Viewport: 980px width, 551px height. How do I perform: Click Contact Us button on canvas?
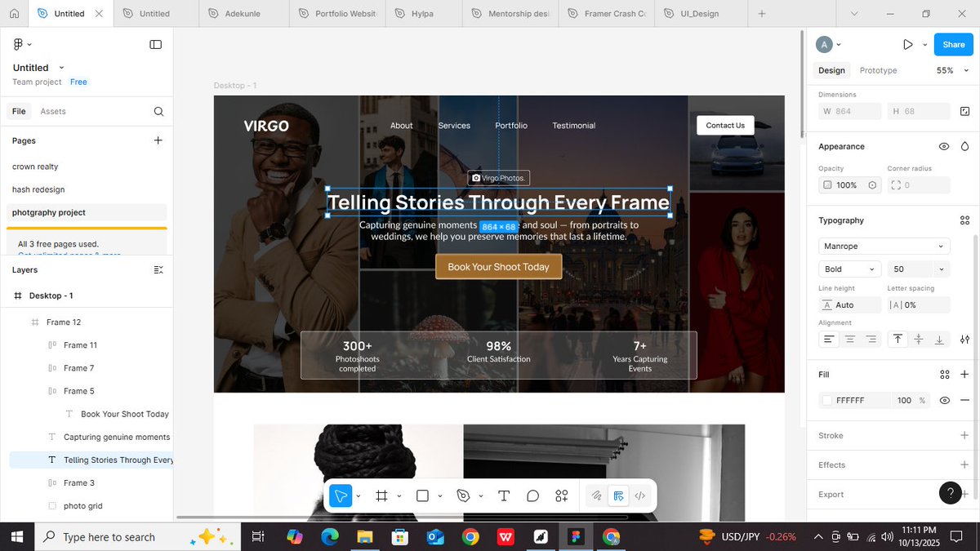point(725,125)
